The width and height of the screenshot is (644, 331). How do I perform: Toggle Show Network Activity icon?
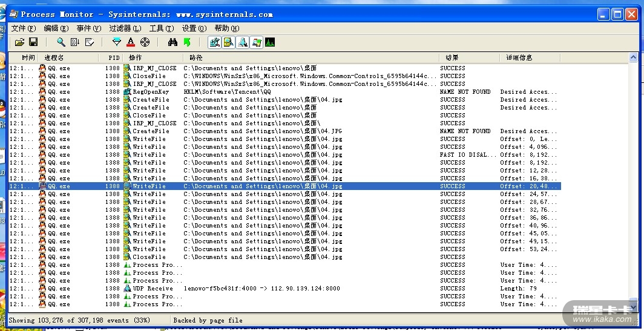coord(242,42)
